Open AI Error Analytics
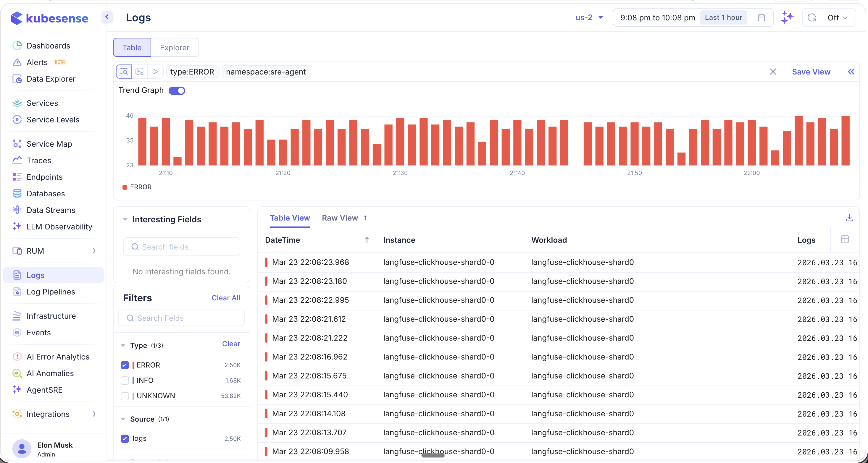Viewport: 868px width, 463px height. click(x=58, y=357)
